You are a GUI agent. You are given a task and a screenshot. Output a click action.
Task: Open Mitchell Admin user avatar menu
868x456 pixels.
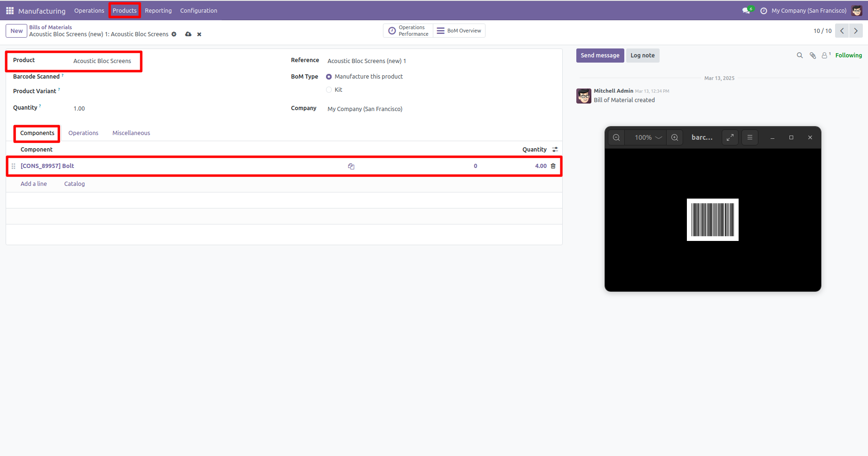(x=857, y=10)
